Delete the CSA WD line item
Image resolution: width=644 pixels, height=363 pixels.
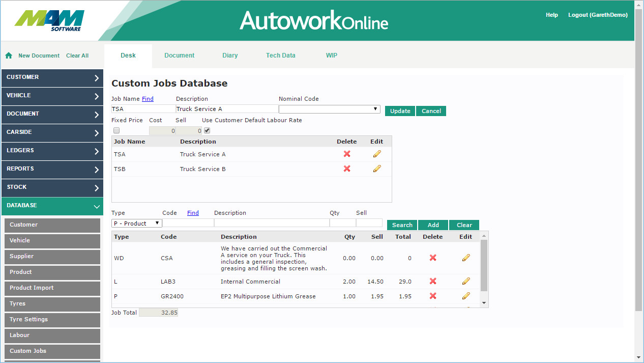coord(433,258)
